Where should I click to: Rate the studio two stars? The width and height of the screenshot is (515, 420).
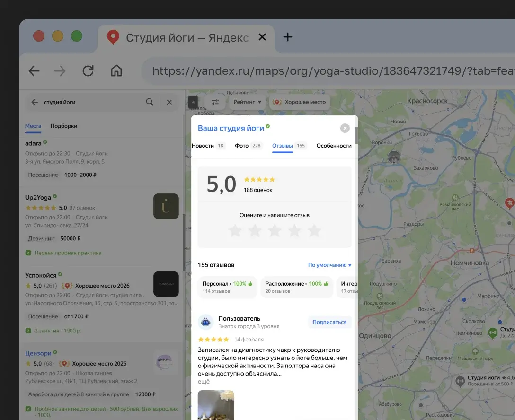(255, 231)
